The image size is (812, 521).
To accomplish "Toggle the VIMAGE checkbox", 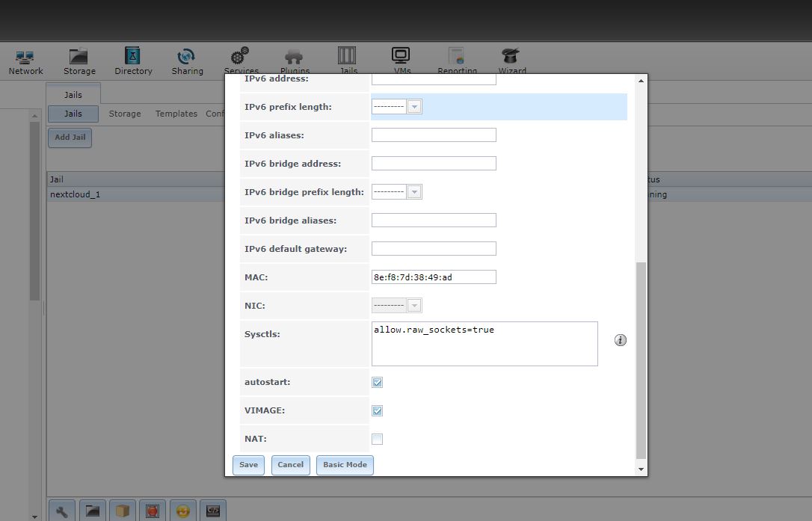I will tap(377, 410).
